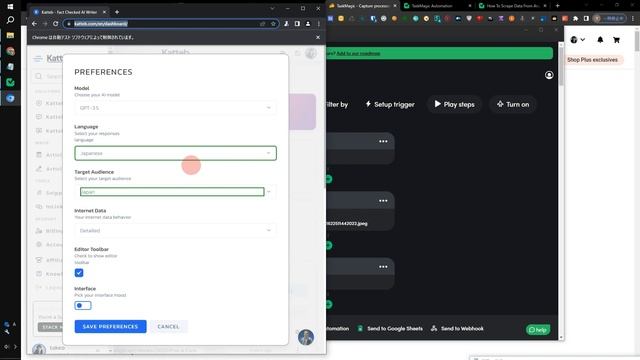
Task: Expand the account avatar dropdown near the bell
Action: coord(578,40)
